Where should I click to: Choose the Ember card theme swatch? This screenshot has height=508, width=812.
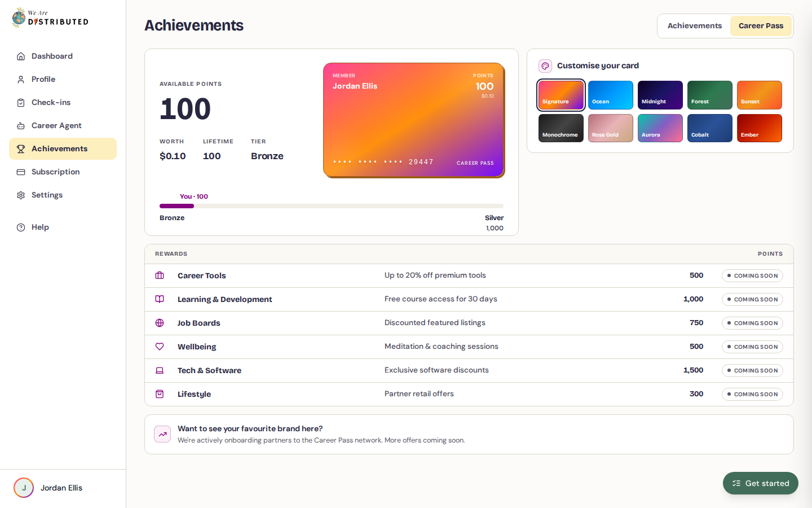[760, 128]
